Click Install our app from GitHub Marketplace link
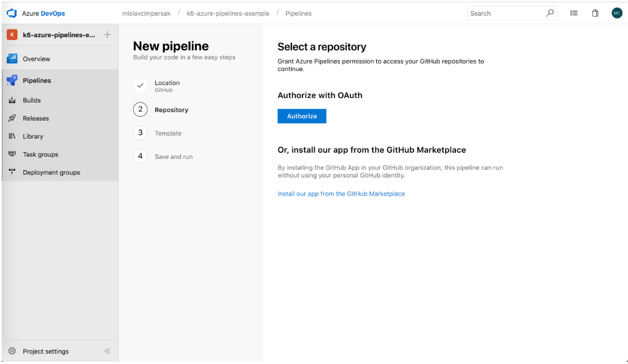The image size is (628, 364). point(341,194)
